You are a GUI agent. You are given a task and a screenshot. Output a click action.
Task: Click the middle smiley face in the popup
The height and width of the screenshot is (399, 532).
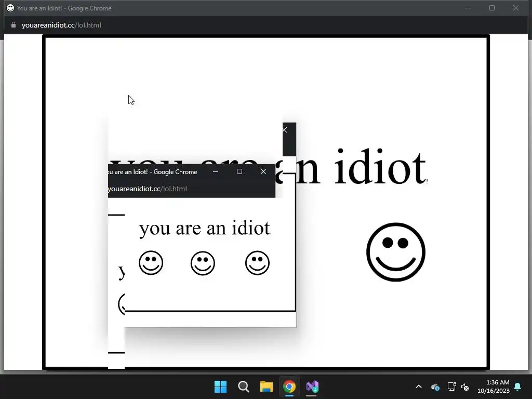pyautogui.click(x=203, y=263)
